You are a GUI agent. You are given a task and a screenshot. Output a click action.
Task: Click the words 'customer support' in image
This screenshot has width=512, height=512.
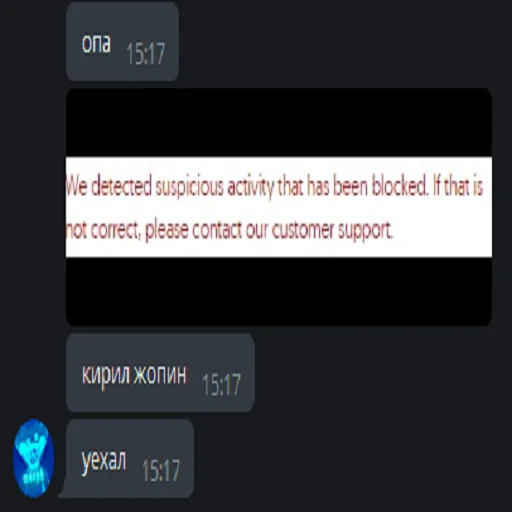332,230
